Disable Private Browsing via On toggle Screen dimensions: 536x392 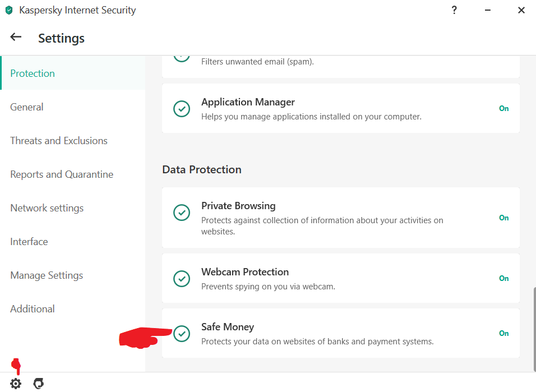(503, 218)
